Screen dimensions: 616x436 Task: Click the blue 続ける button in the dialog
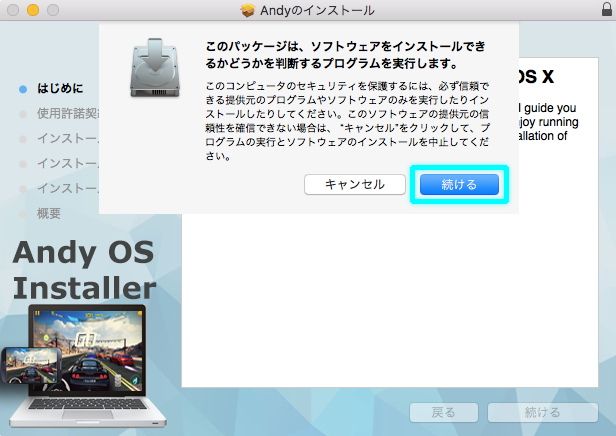click(459, 184)
